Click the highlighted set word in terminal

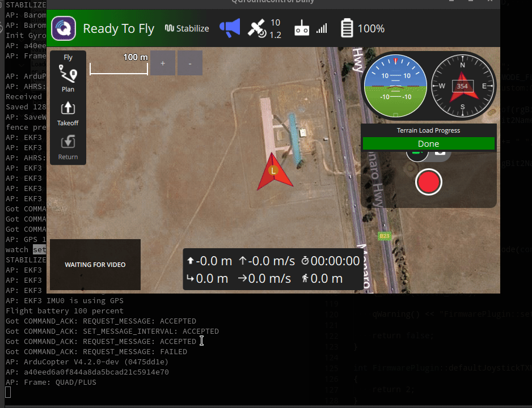pyautogui.click(x=39, y=250)
